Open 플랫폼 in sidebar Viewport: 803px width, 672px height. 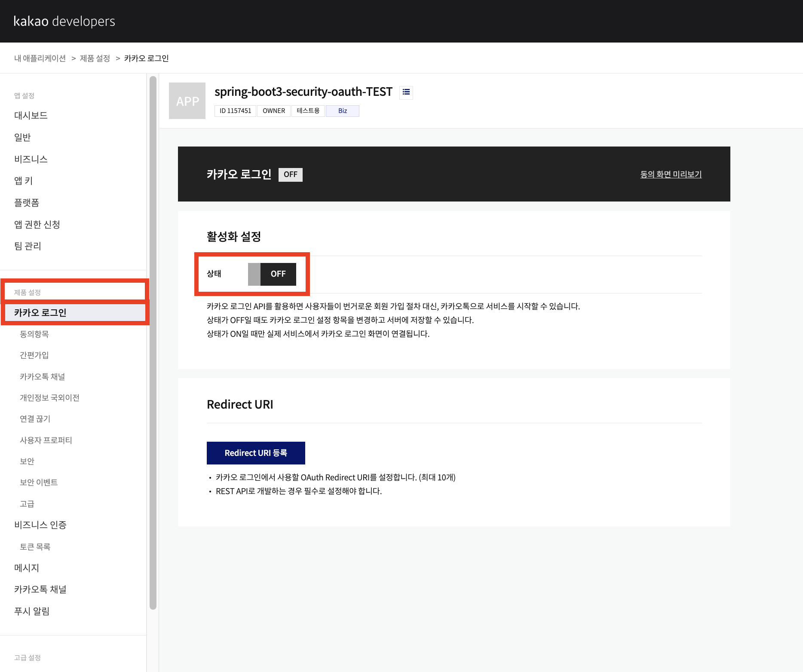click(27, 202)
